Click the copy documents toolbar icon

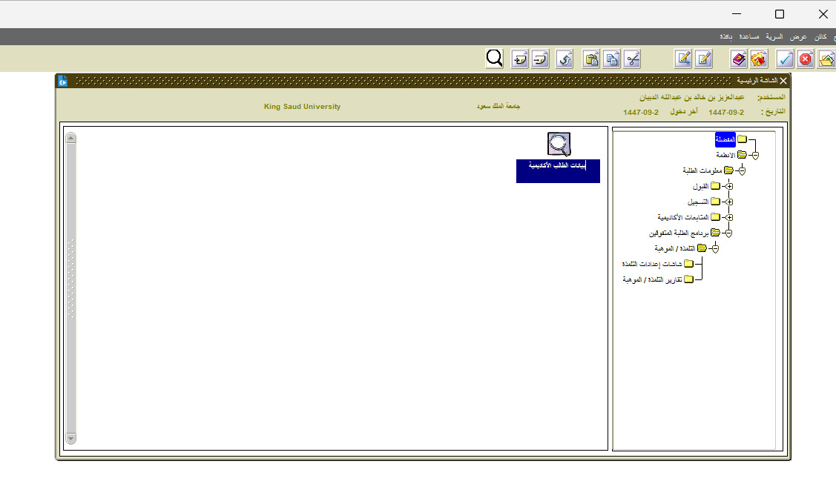(x=611, y=59)
